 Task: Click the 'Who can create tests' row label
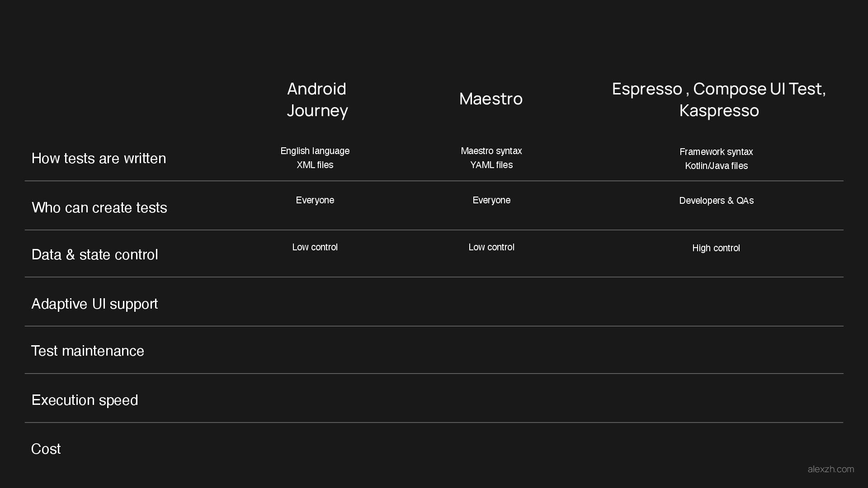pyautogui.click(x=99, y=208)
